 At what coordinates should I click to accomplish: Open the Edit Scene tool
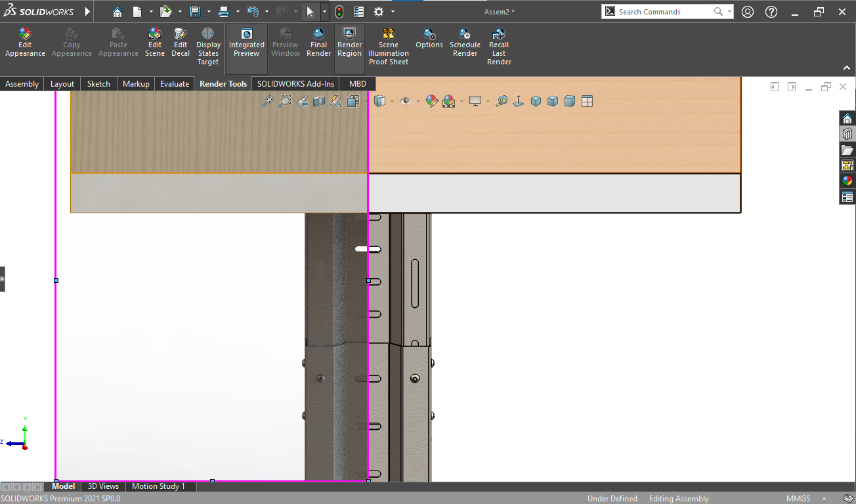coord(155,42)
